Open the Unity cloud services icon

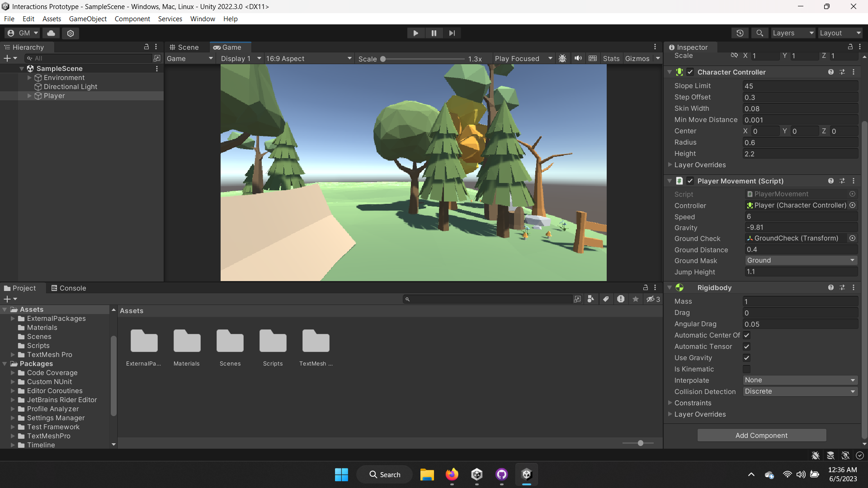coord(50,33)
